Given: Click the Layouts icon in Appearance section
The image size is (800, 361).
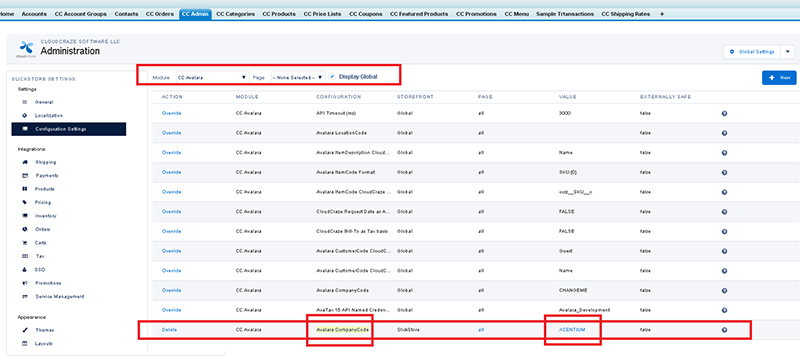Looking at the screenshot, I should 24,344.
